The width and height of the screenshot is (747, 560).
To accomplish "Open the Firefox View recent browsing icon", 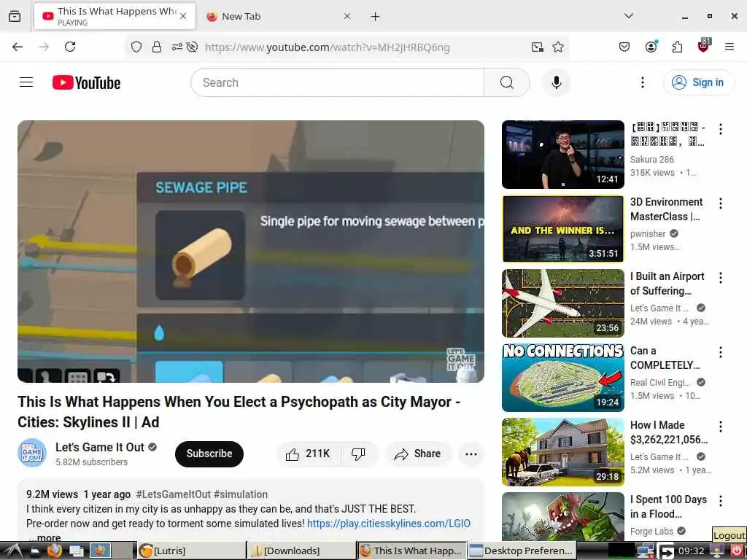I will pyautogui.click(x=15, y=17).
